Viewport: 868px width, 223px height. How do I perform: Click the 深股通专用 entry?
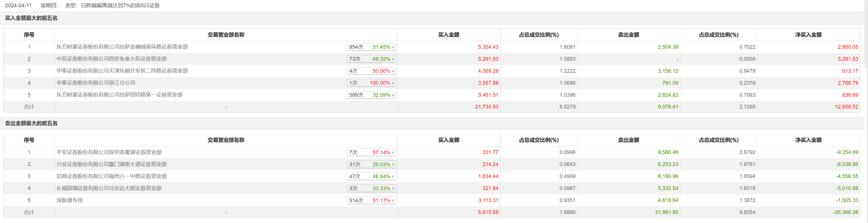tap(69, 200)
